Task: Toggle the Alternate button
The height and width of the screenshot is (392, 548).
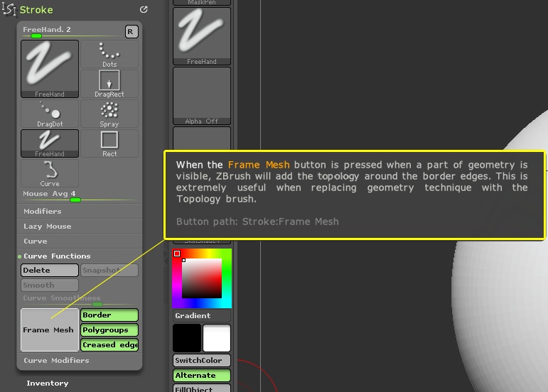Action: [x=202, y=375]
